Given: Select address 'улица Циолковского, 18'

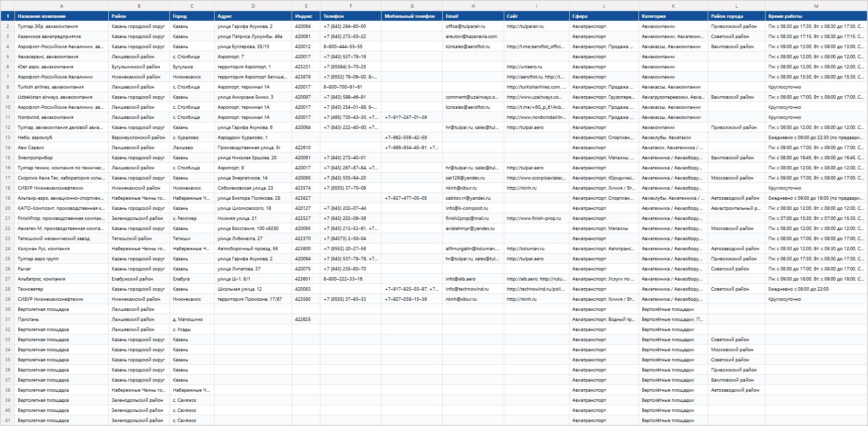Looking at the screenshot, I should (x=253, y=208).
